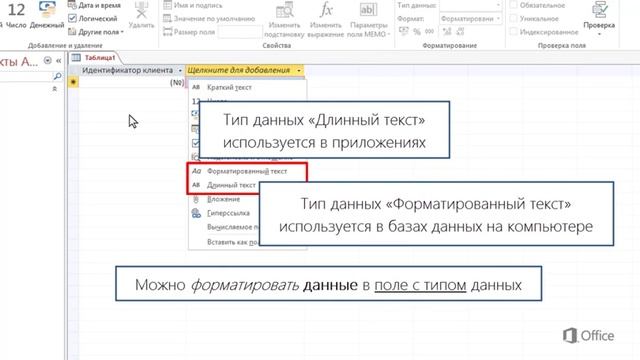Image resolution: width=640 pixels, height=360 pixels.
Task: Toggle the Обязательное checkbox
Action: pos(514,5)
